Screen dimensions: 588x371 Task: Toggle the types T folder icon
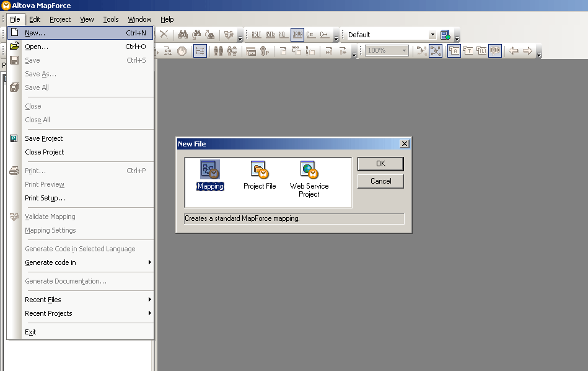point(468,51)
